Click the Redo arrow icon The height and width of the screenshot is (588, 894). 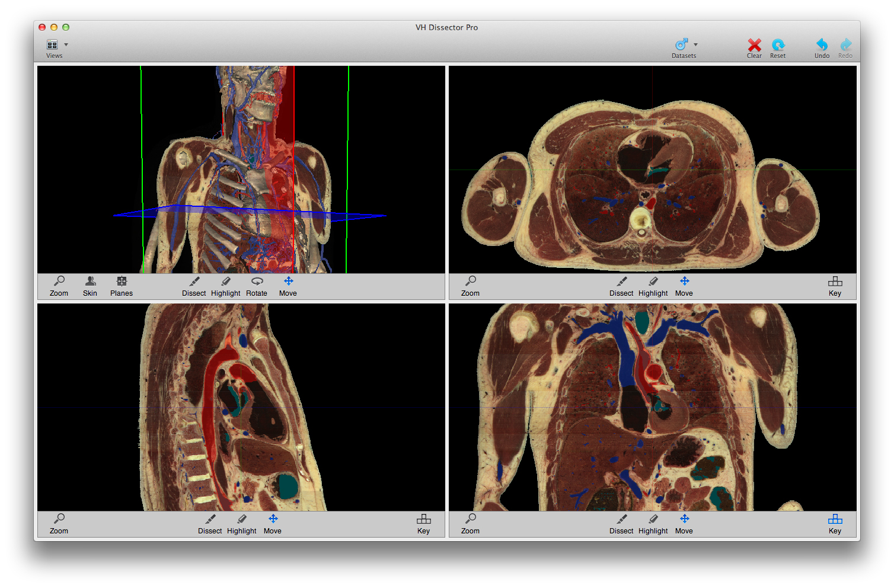845,44
